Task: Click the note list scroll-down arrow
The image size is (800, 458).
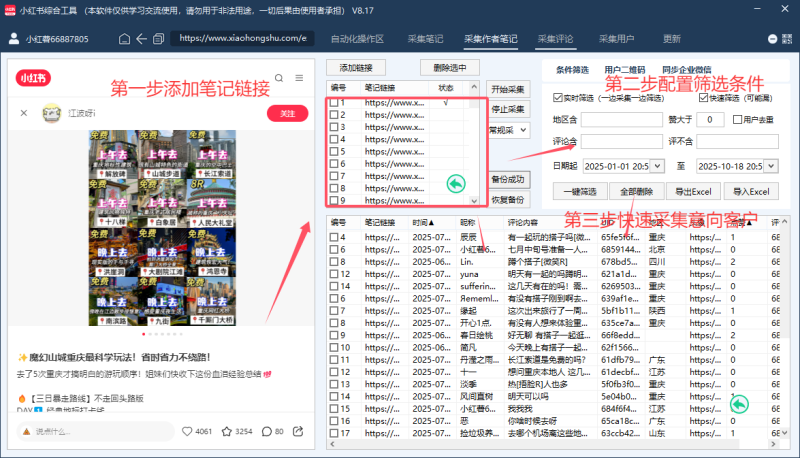Action: (x=474, y=200)
